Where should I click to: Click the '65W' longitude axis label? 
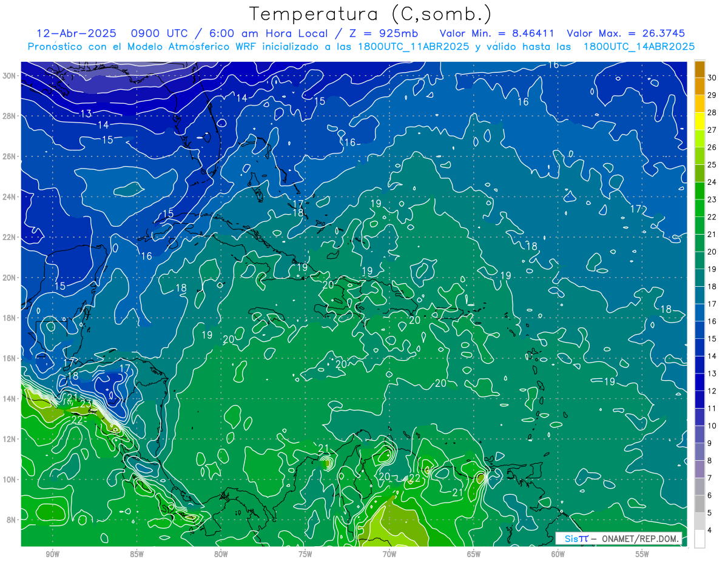pos(474,554)
